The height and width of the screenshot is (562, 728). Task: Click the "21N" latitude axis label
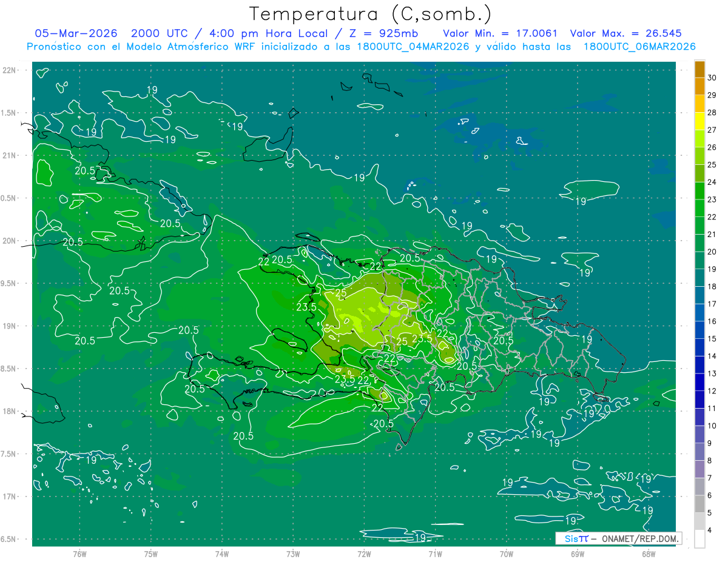(x=10, y=155)
